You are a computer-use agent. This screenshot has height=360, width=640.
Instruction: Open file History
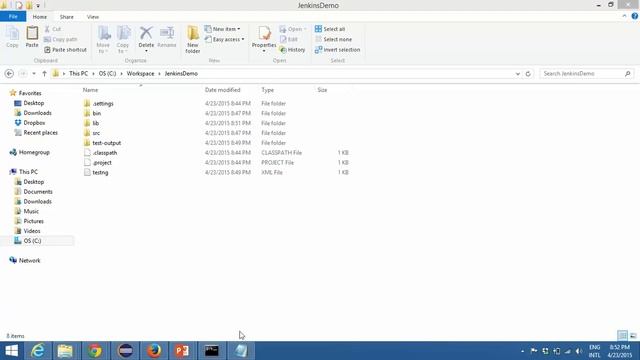click(292, 49)
